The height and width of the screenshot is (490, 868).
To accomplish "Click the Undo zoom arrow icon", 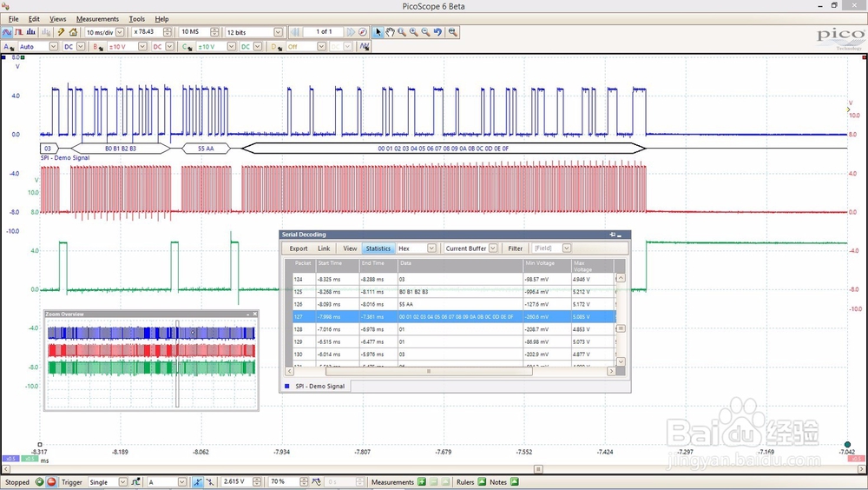I will [x=437, y=32].
